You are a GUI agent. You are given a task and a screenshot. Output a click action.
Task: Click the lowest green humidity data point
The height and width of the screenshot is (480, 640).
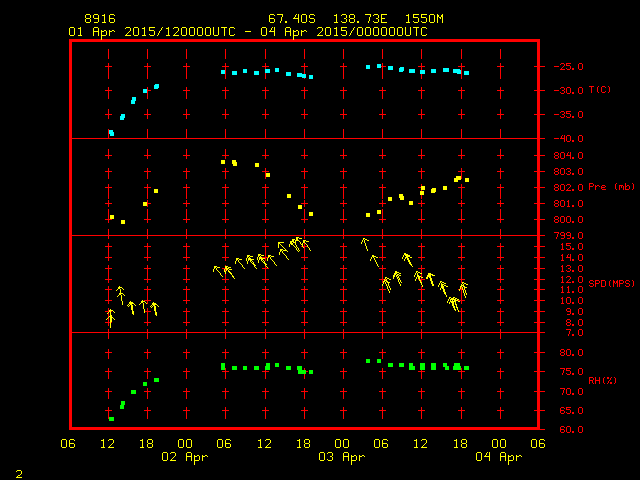pyautogui.click(x=111, y=419)
